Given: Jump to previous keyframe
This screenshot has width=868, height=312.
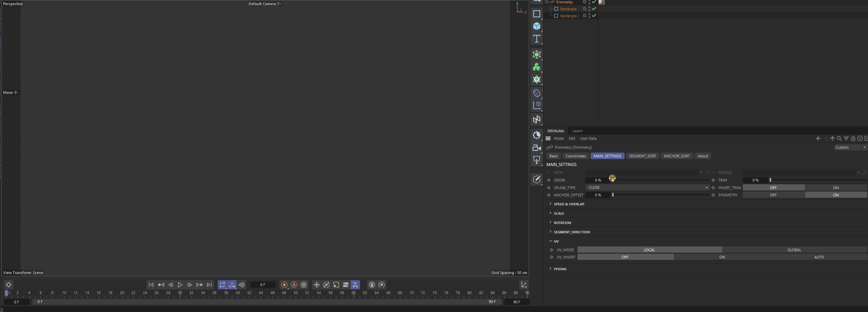Looking at the screenshot, I should pos(161,285).
